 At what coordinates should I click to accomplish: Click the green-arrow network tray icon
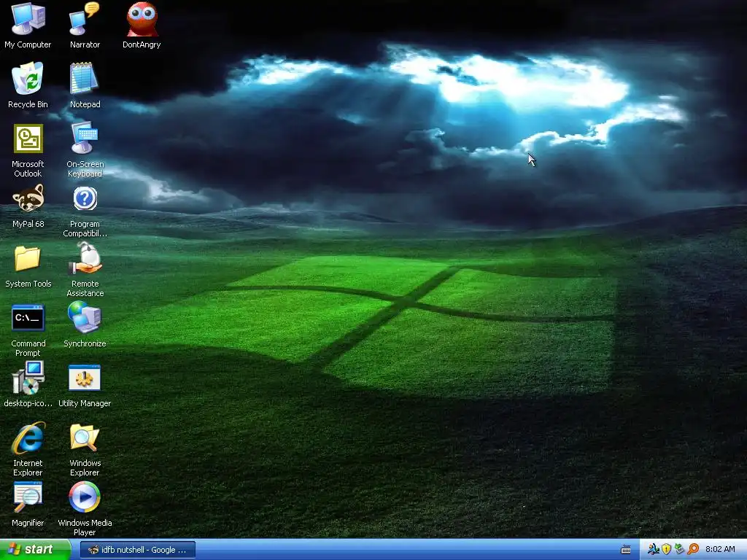(679, 550)
